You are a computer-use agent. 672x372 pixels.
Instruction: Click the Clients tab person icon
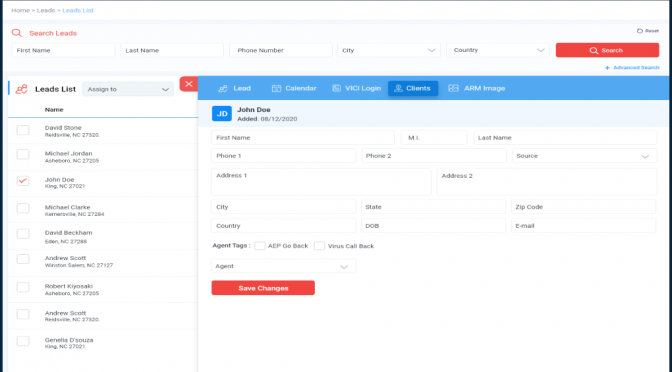point(398,88)
